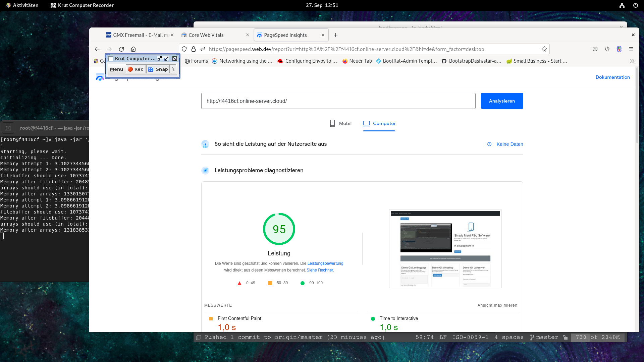Open a new browser tab

point(335,35)
